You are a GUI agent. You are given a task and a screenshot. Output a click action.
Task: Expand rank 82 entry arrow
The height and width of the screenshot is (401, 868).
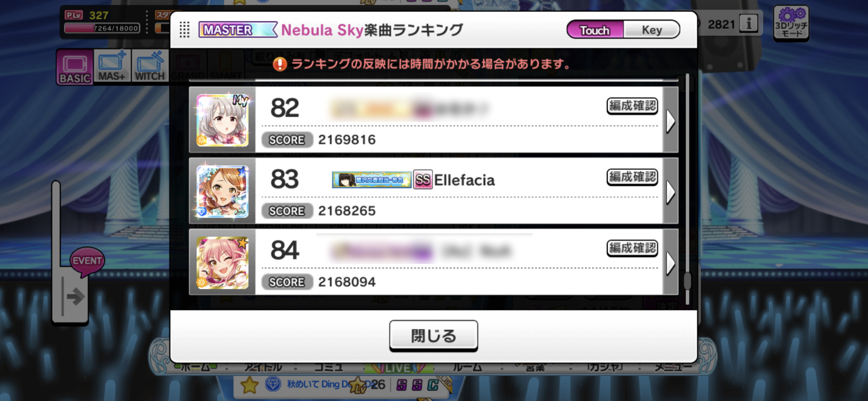click(x=671, y=120)
